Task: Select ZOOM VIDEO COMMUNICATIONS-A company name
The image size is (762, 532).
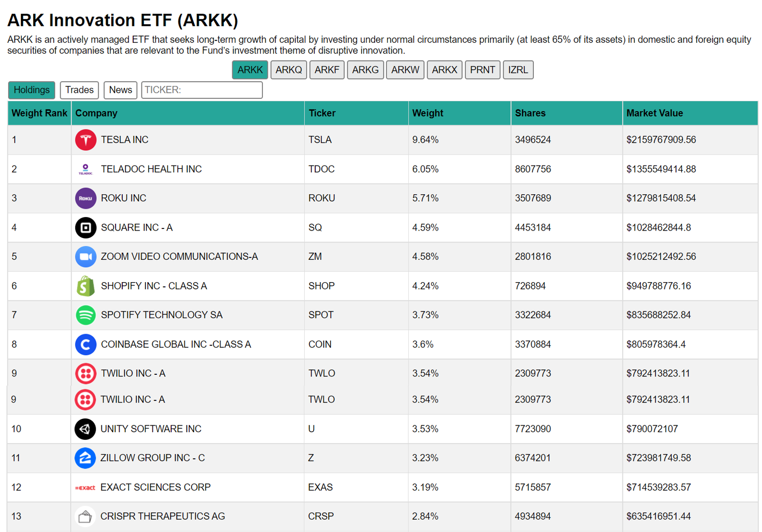Action: [179, 257]
